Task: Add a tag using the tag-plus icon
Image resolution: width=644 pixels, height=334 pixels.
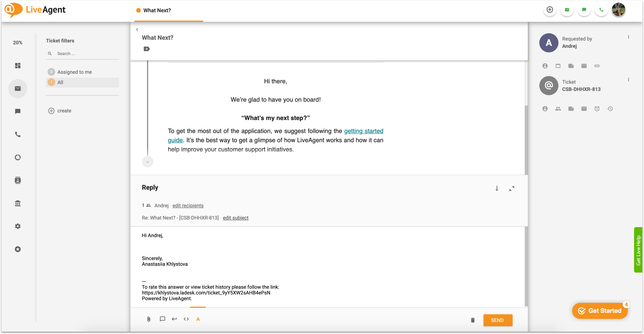Action: tap(147, 49)
